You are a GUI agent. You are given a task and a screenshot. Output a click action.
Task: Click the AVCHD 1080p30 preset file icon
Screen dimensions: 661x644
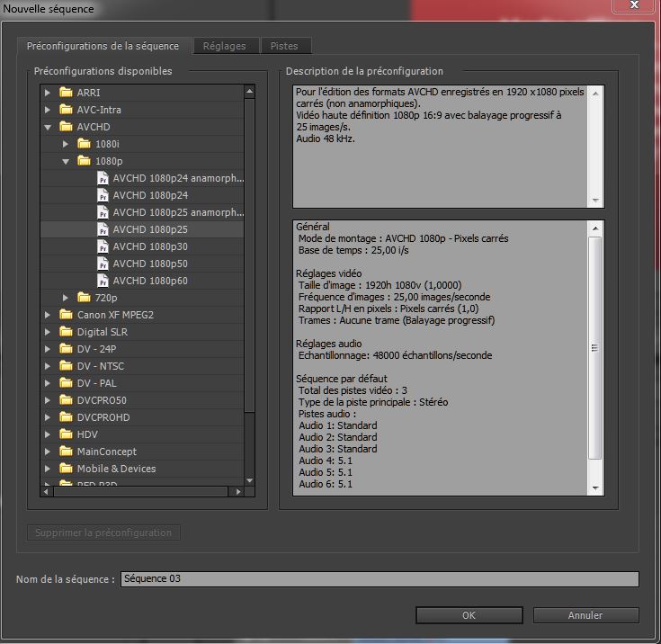pyautogui.click(x=103, y=246)
